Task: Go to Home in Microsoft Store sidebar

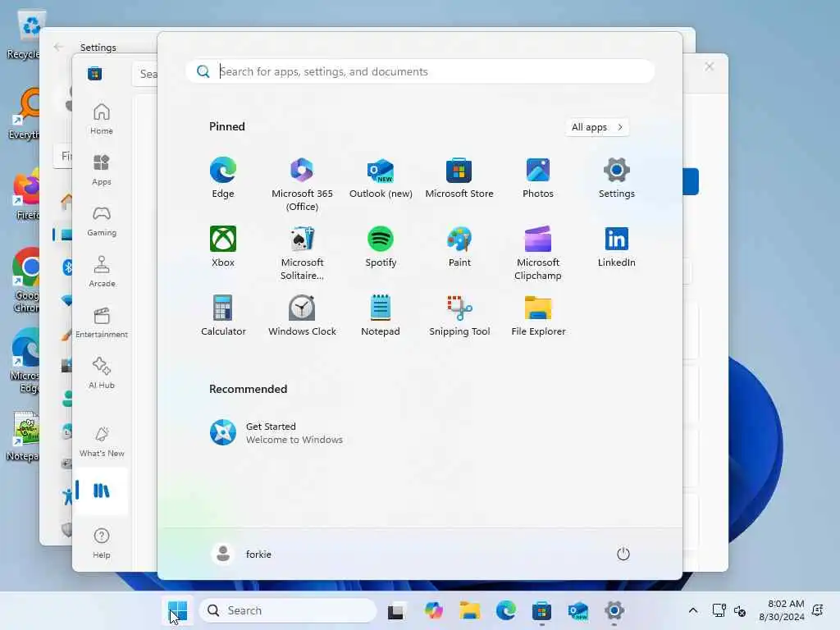Action: coord(101,119)
